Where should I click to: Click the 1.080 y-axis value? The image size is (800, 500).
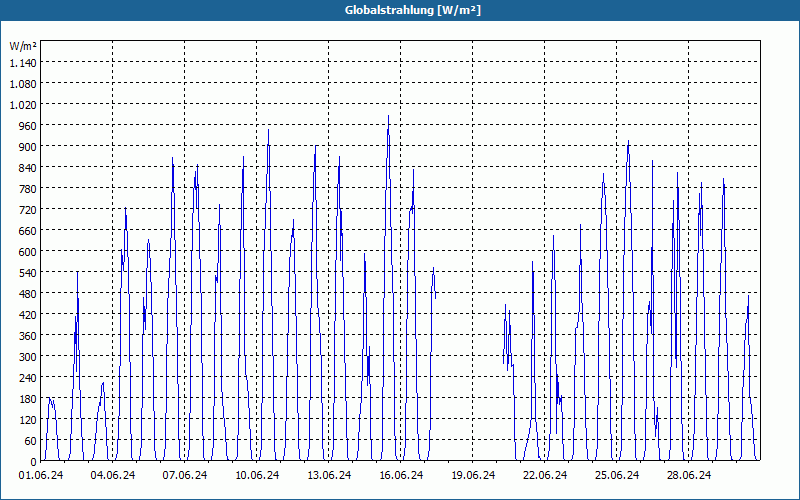click(x=23, y=83)
